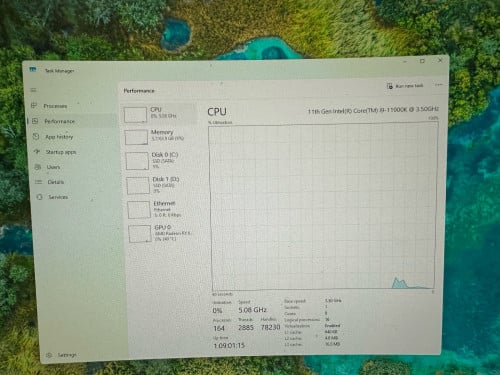Select the CPU label in resource list
This screenshot has width=500, height=375.
point(156,109)
